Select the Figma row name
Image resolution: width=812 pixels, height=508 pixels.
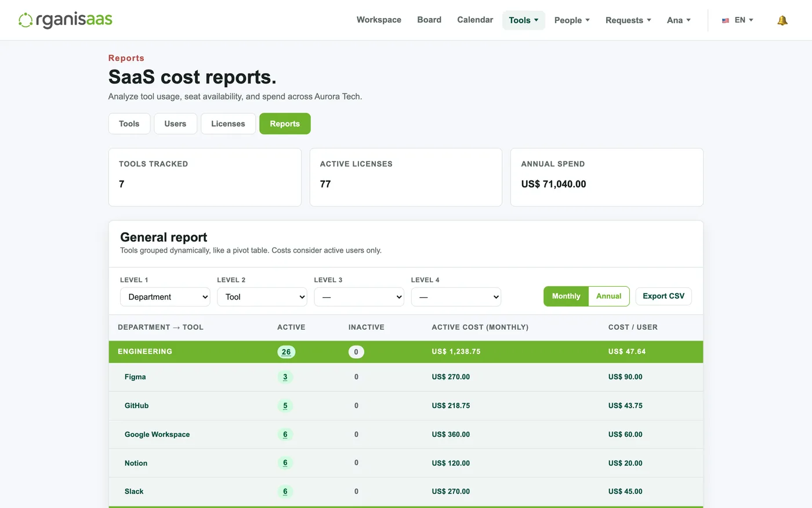(135, 377)
